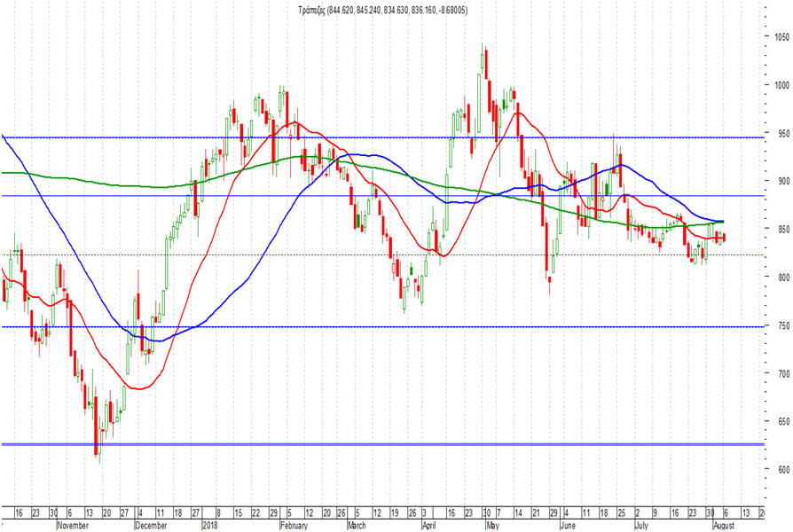Select the 1000 price axis label
Viewport: 793px width, 532px height.
pos(781,85)
